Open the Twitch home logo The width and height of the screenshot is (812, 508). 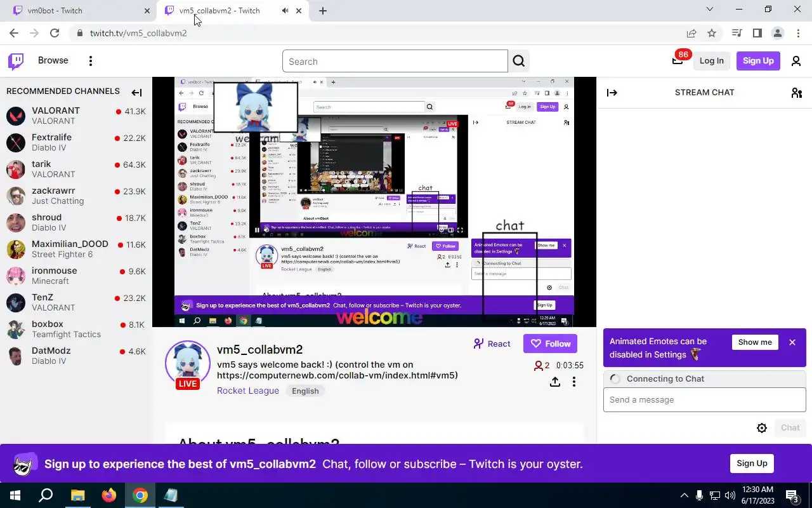click(x=16, y=61)
